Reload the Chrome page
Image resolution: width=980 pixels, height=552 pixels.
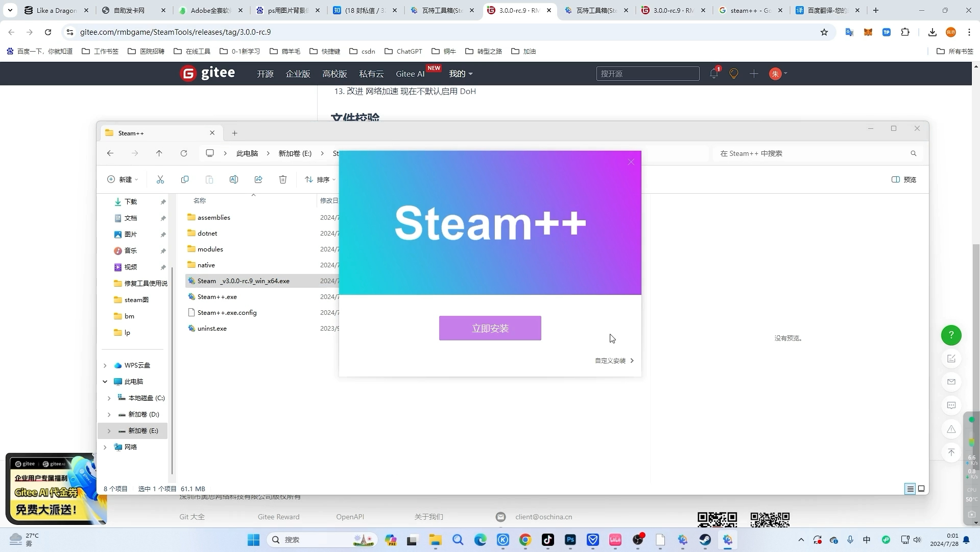point(48,32)
